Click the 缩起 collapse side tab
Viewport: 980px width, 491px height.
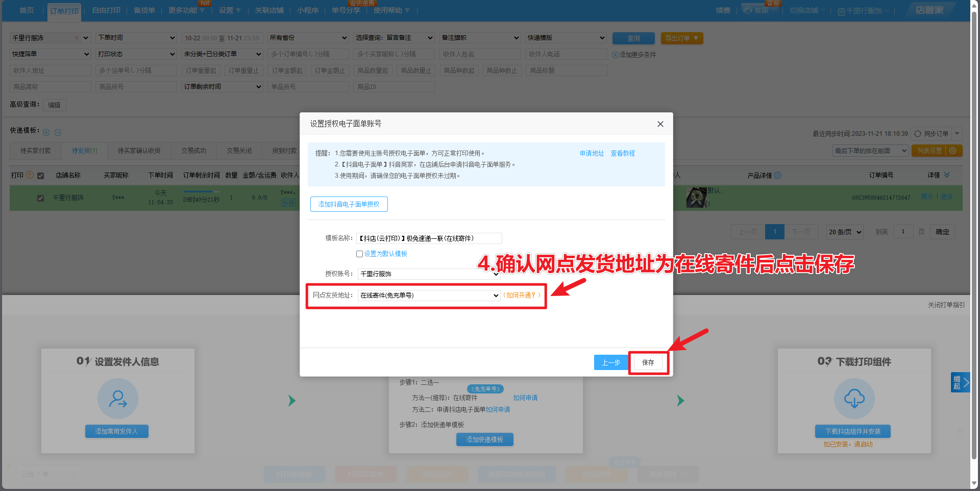(960, 382)
